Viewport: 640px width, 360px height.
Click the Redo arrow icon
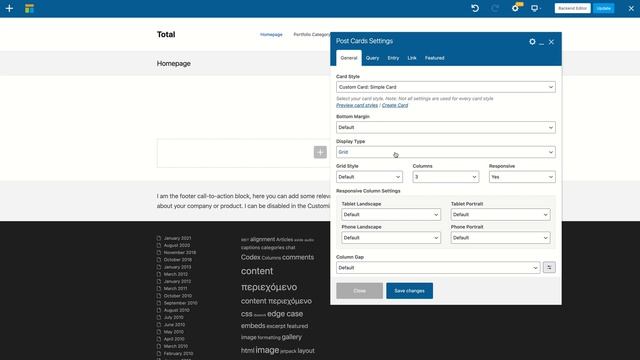pyautogui.click(x=495, y=8)
